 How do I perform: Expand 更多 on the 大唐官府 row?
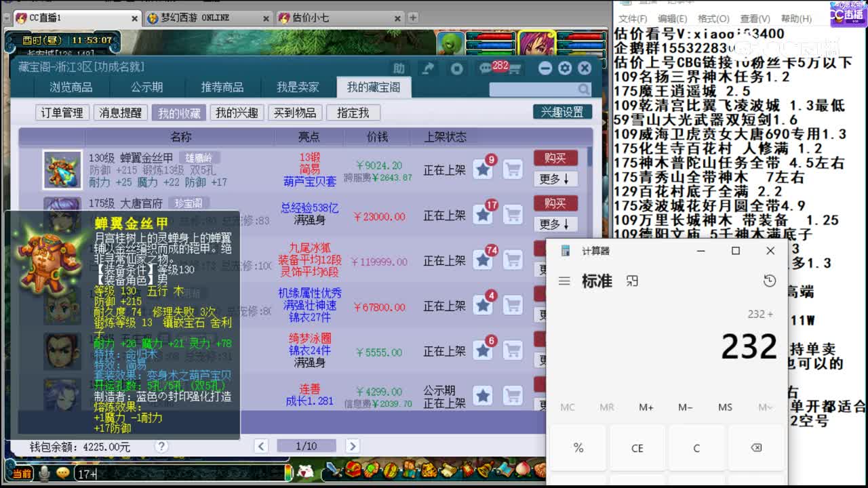tap(555, 224)
